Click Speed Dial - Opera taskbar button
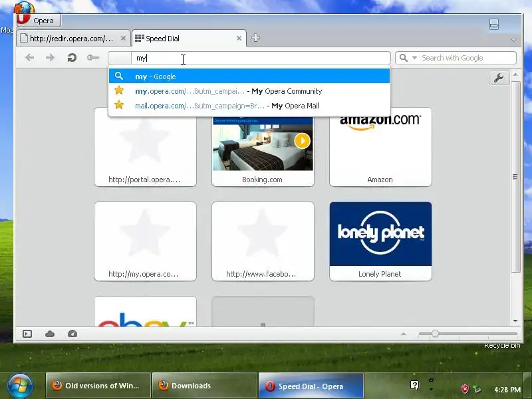The image size is (532, 399). tap(311, 386)
